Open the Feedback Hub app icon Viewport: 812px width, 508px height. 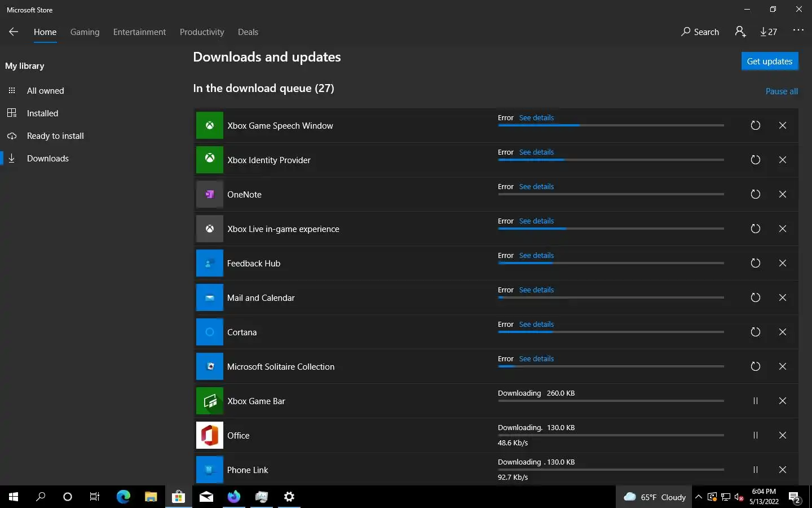tap(210, 263)
